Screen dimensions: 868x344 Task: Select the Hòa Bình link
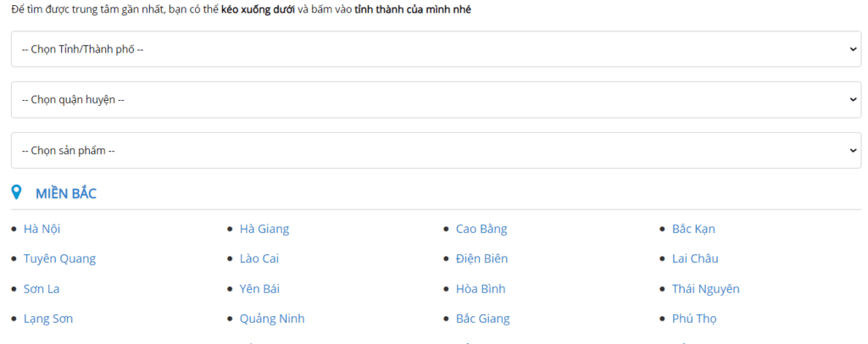[x=481, y=289]
